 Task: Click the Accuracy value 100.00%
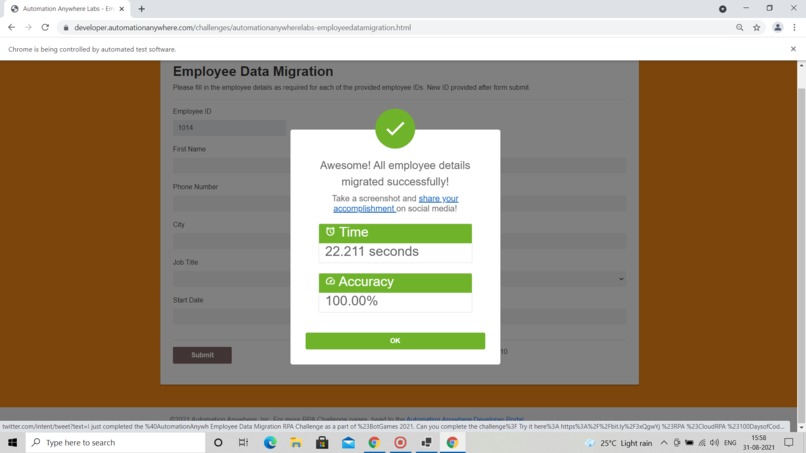(x=352, y=301)
